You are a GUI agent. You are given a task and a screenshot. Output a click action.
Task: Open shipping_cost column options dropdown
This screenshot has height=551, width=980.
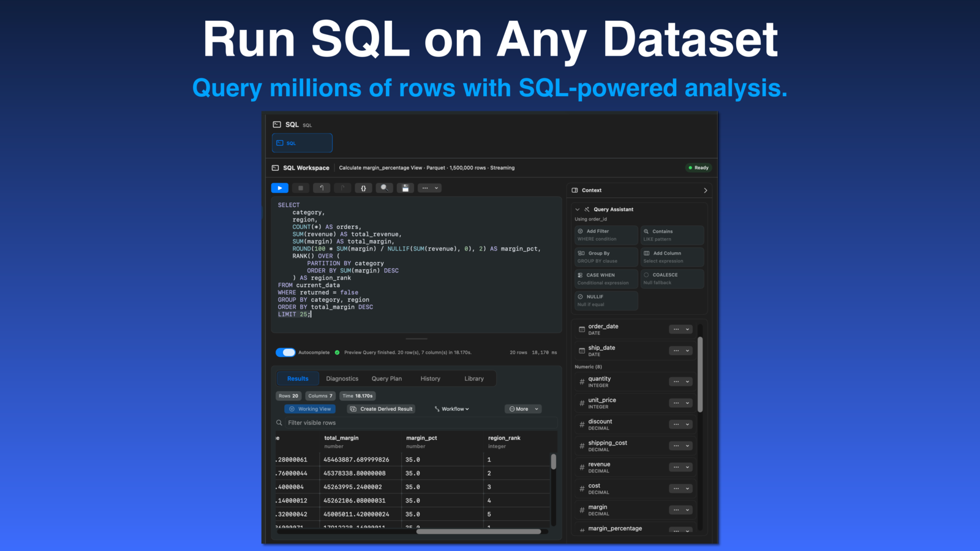pos(680,446)
